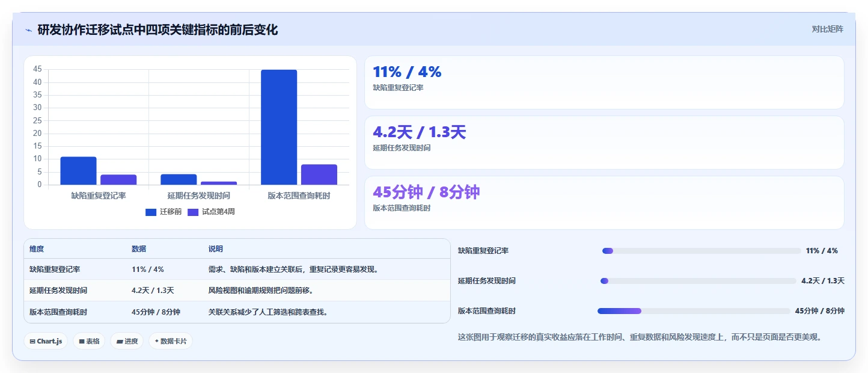
Task: Click progress list label 缺陷重复登记率
Action: 483,251
